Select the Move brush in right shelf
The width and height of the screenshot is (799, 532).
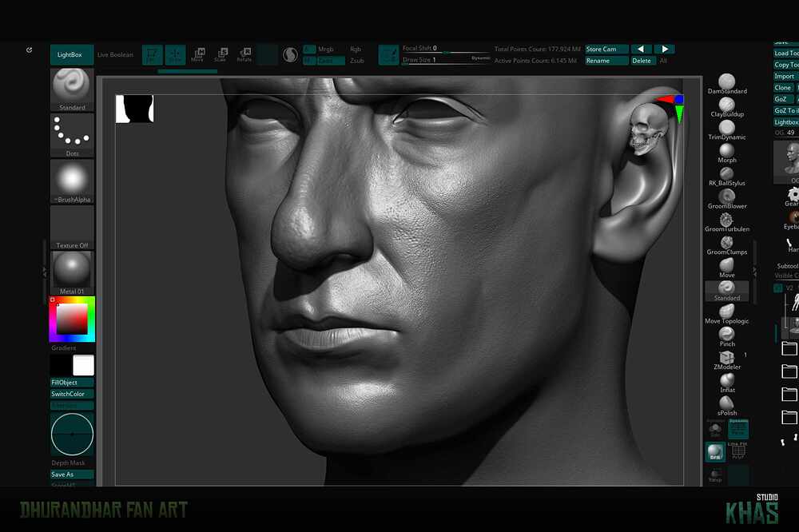(x=727, y=268)
